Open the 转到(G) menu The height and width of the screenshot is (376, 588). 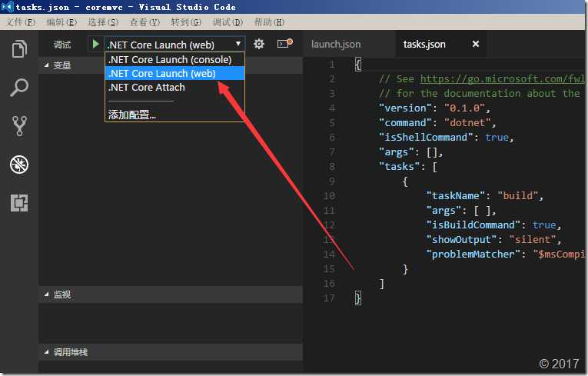(186, 22)
